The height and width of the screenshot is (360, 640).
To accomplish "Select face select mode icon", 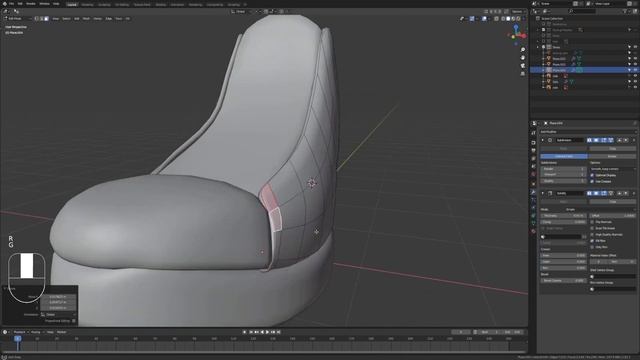I will pos(46,18).
